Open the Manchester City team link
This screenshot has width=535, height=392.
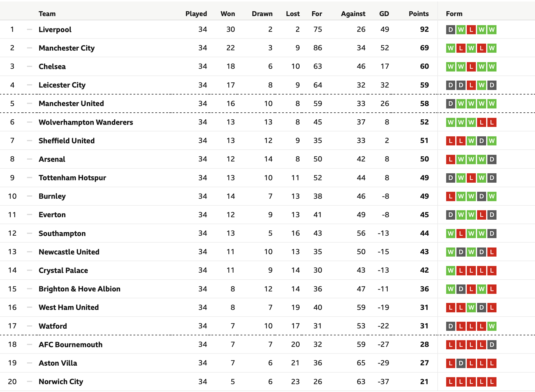pos(66,48)
